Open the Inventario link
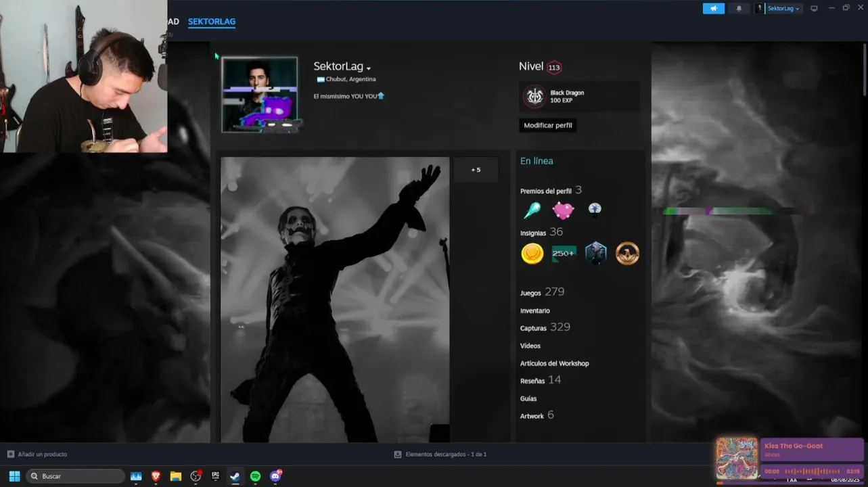This screenshot has height=487, width=868. click(534, 311)
